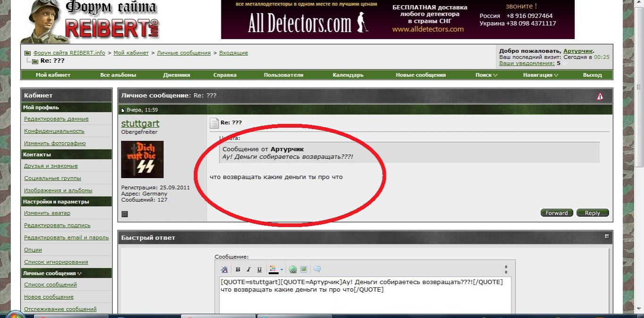Open Изображения и альбомы in sidebar
644x318 pixels.
[58, 190]
